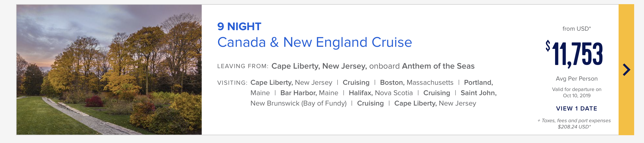Screen dimensions: 644x143
Task: Click the Oct 10, 2019 departure date
Action: coord(577,95)
